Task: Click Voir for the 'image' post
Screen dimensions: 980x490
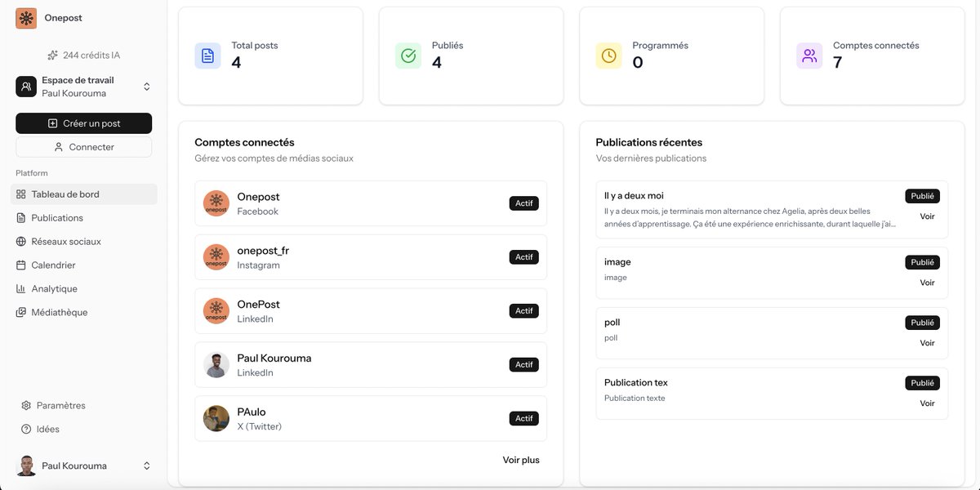Action: 927,283
